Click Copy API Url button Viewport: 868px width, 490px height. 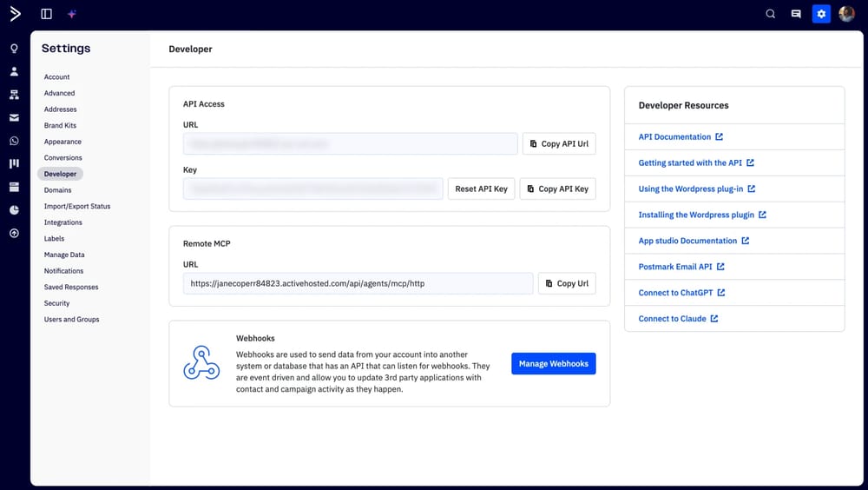(559, 143)
